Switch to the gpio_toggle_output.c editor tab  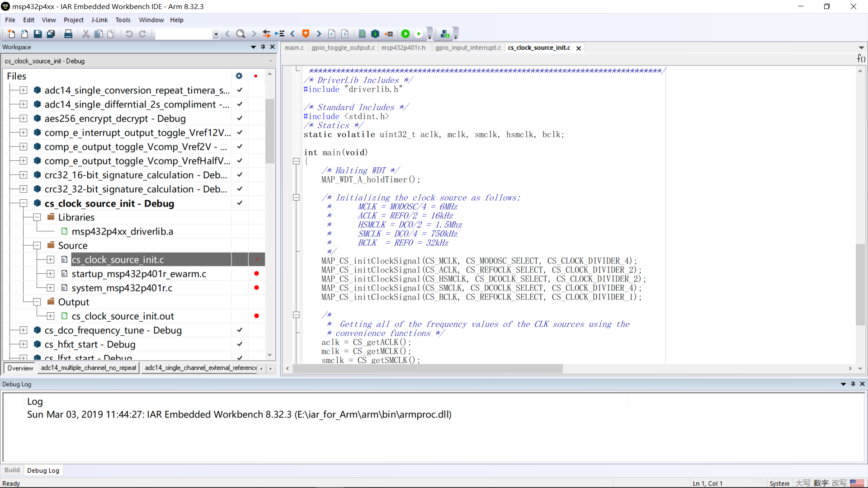click(x=343, y=47)
